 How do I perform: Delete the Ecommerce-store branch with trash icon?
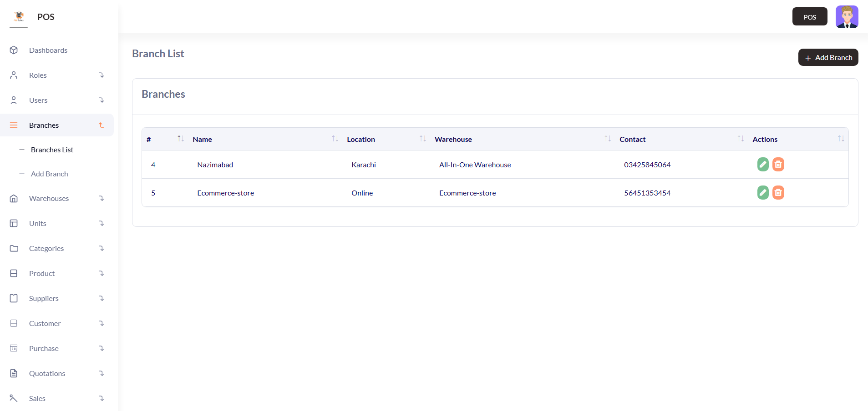tap(778, 193)
